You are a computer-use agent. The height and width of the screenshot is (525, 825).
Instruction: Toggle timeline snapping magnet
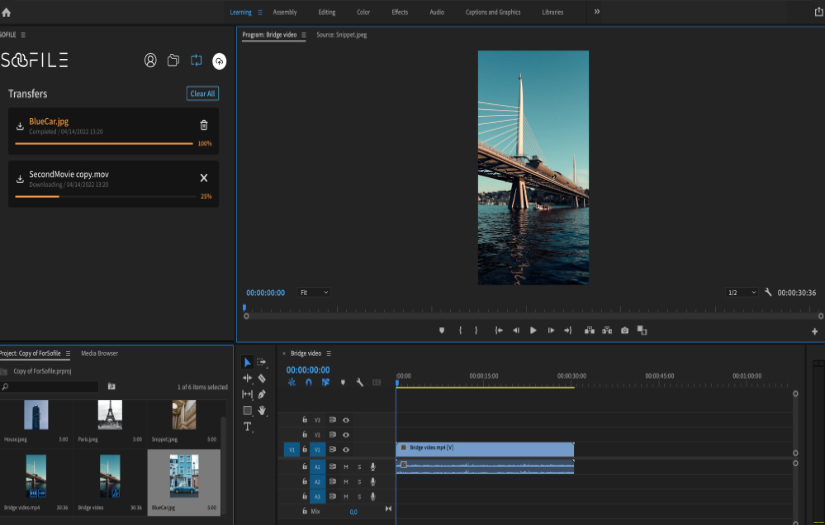[308, 382]
